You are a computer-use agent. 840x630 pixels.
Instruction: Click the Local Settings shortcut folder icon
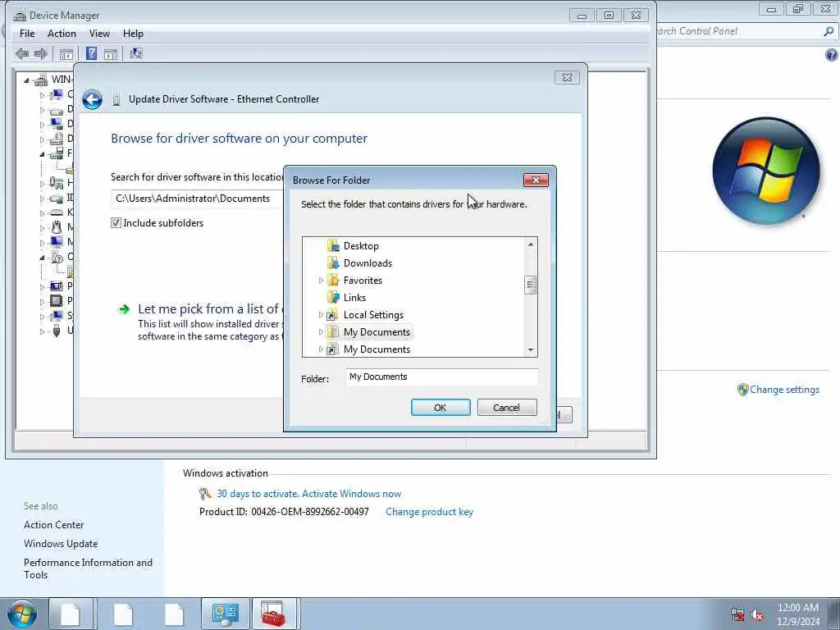pyautogui.click(x=333, y=315)
